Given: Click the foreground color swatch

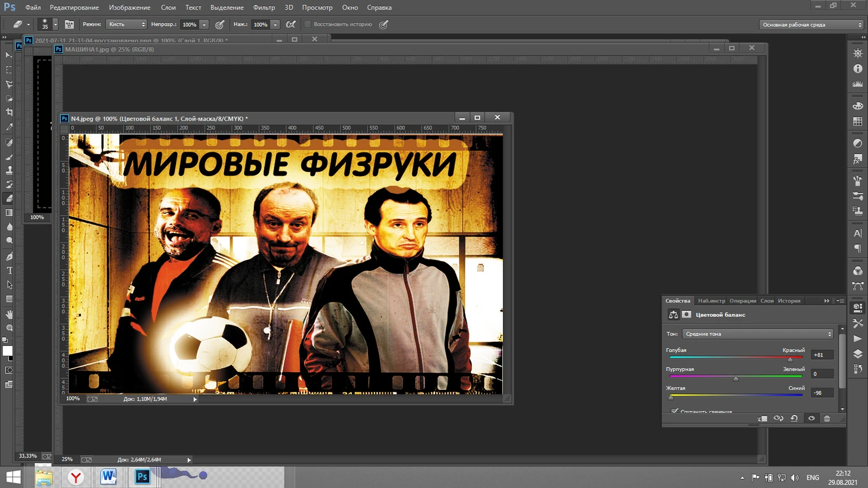Looking at the screenshot, I should pos(7,351).
